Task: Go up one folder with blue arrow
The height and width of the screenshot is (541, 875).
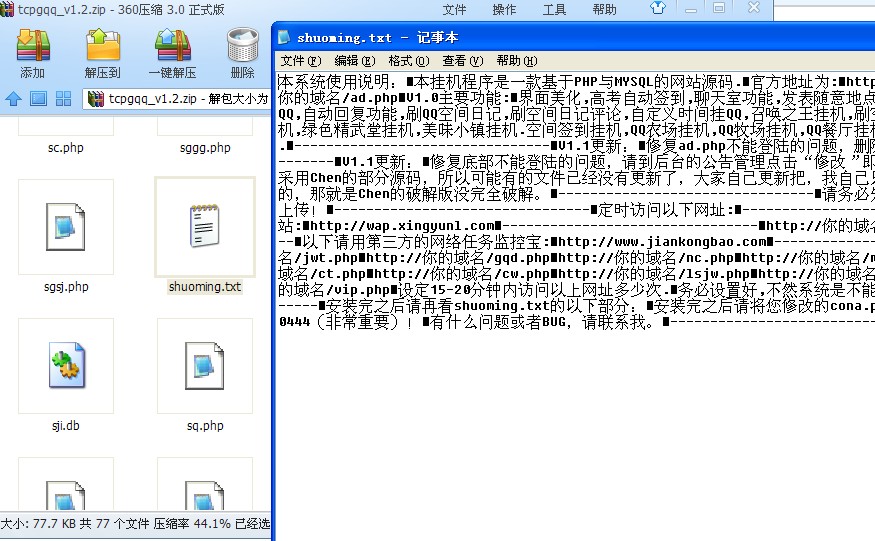Action: [x=13, y=99]
